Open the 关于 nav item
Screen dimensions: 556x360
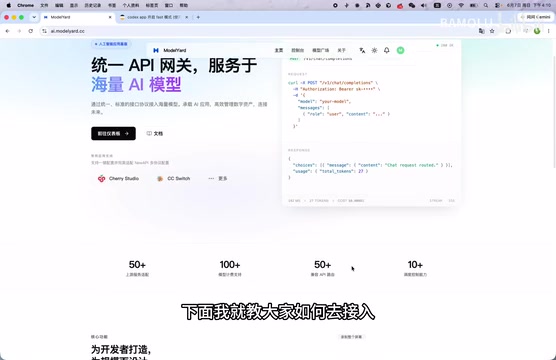pyautogui.click(x=341, y=50)
